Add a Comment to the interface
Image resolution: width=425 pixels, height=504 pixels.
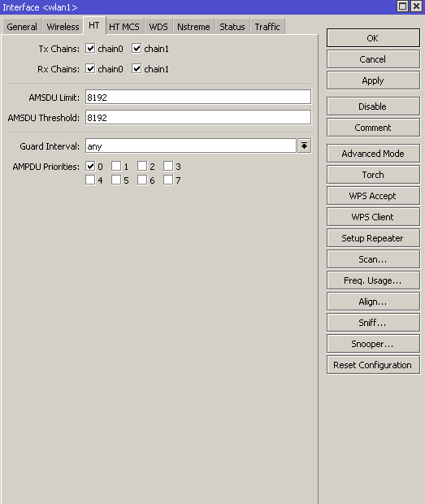click(x=373, y=128)
